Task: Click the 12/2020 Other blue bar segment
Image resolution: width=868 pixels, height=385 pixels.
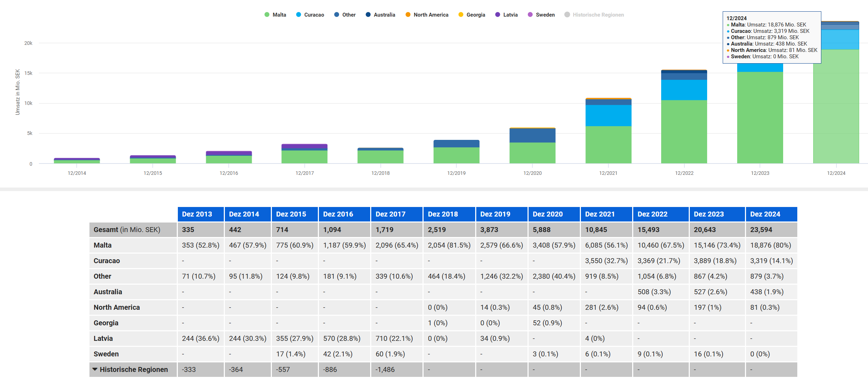Action: [x=532, y=136]
